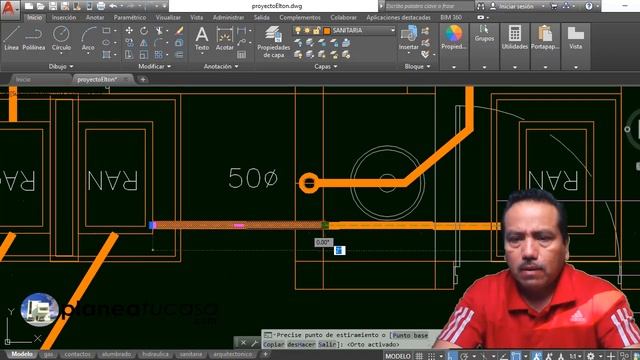This screenshot has width=640, height=360.
Task: Activate the Scale (Escala) tool
Action: click(x=144, y=54)
